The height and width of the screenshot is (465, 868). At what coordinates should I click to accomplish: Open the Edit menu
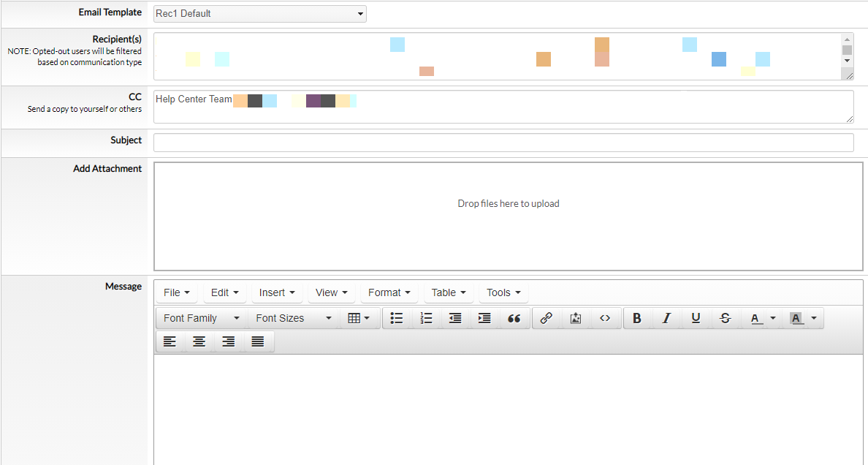[x=225, y=292]
